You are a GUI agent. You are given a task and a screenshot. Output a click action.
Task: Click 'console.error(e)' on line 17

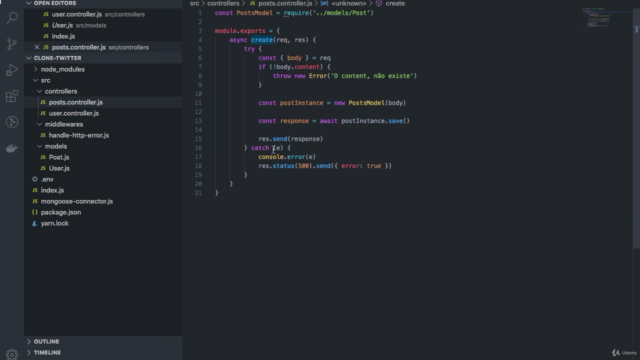(x=287, y=157)
